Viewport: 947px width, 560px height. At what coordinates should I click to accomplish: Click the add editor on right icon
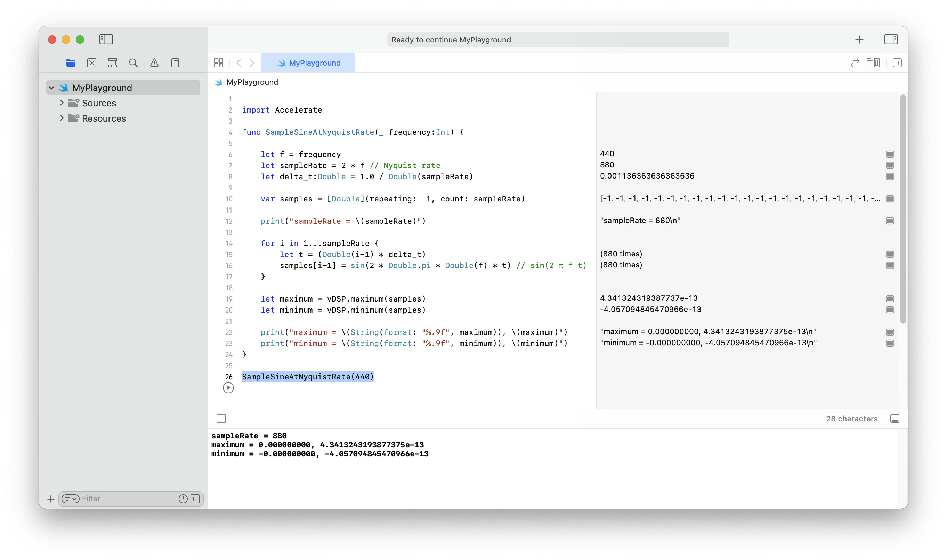pyautogui.click(x=897, y=63)
